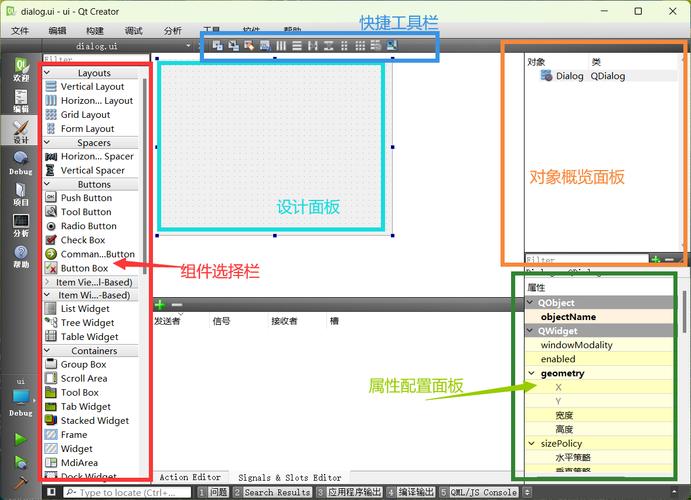The image size is (691, 500).
Task: Open the output panes selector arrows
Action: click(x=527, y=492)
